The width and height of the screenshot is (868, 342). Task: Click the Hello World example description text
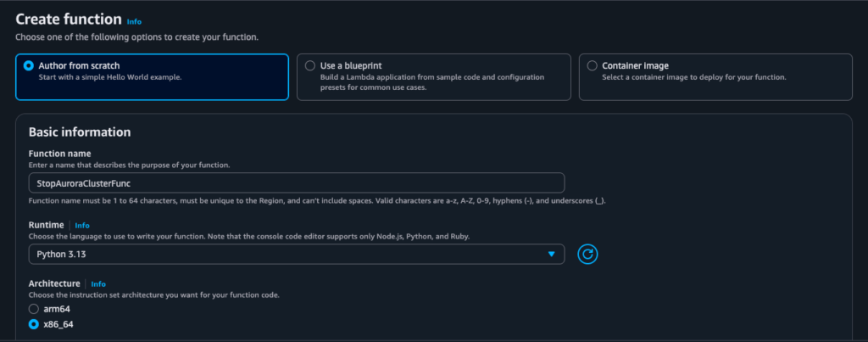pos(110,77)
